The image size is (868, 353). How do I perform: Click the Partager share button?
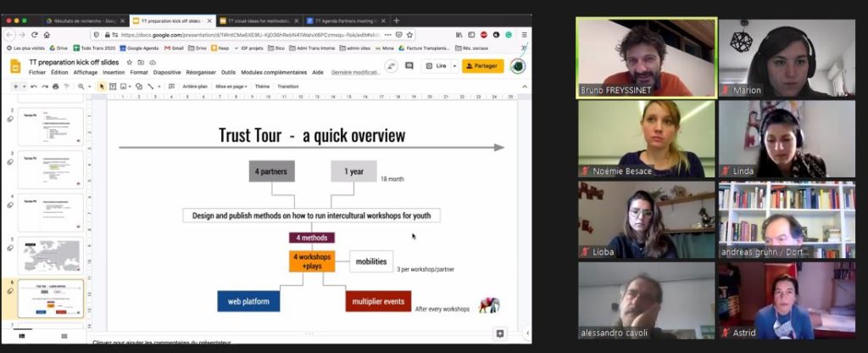483,66
